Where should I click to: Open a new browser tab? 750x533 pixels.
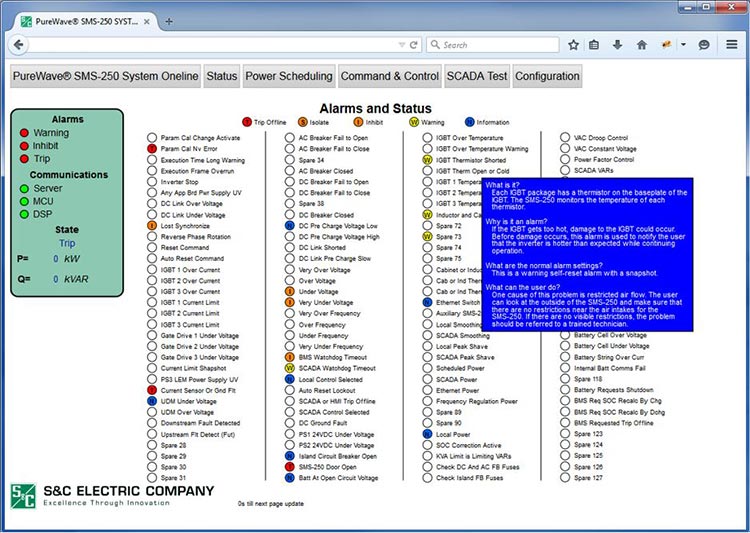(x=169, y=21)
